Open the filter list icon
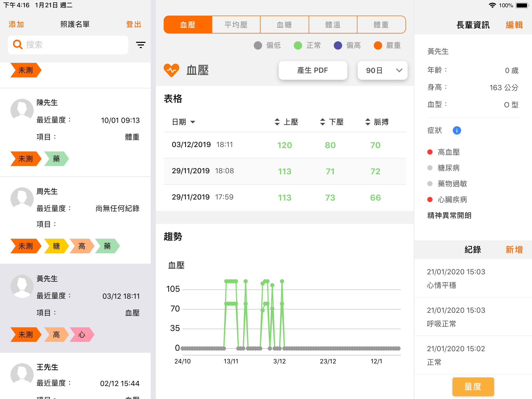532x399 pixels. tap(141, 45)
